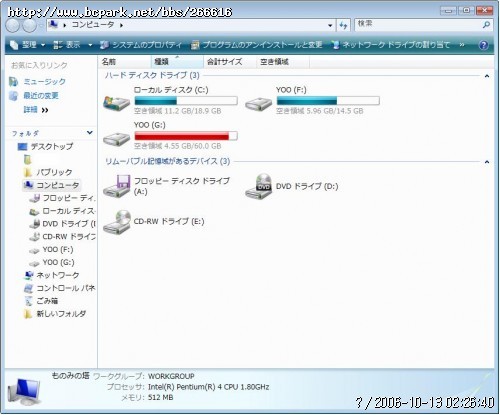Open the 整理 organize menu

(x=27, y=45)
